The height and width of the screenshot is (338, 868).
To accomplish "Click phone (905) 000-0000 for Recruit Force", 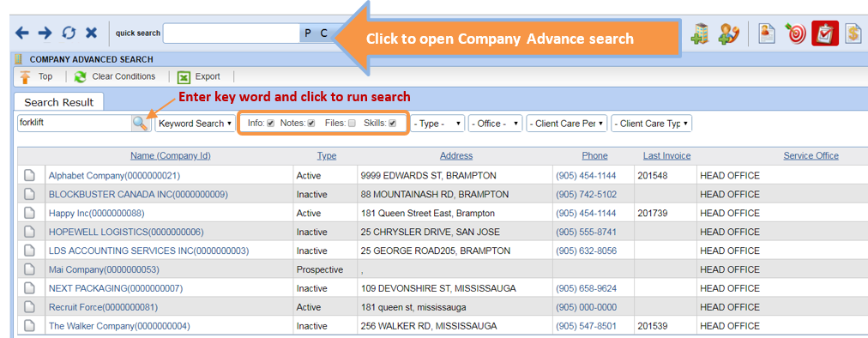I will tap(586, 307).
